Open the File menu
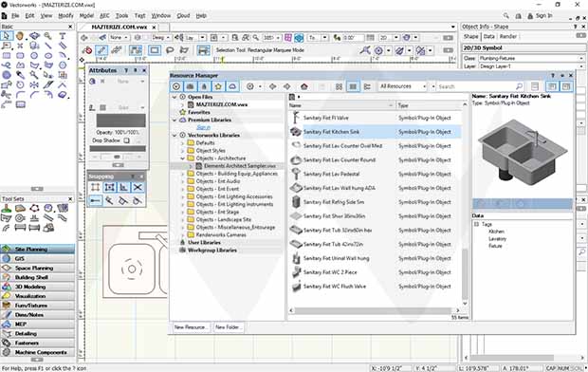588x372 pixels. pos(15,16)
